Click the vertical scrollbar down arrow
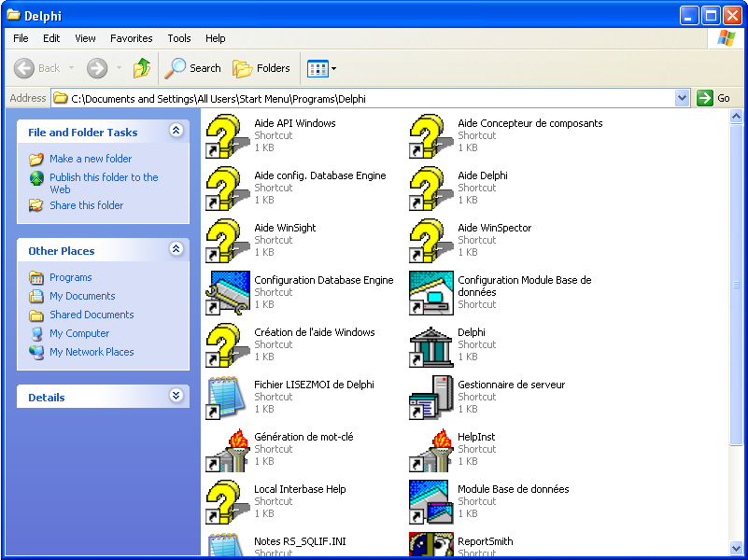 [x=737, y=548]
